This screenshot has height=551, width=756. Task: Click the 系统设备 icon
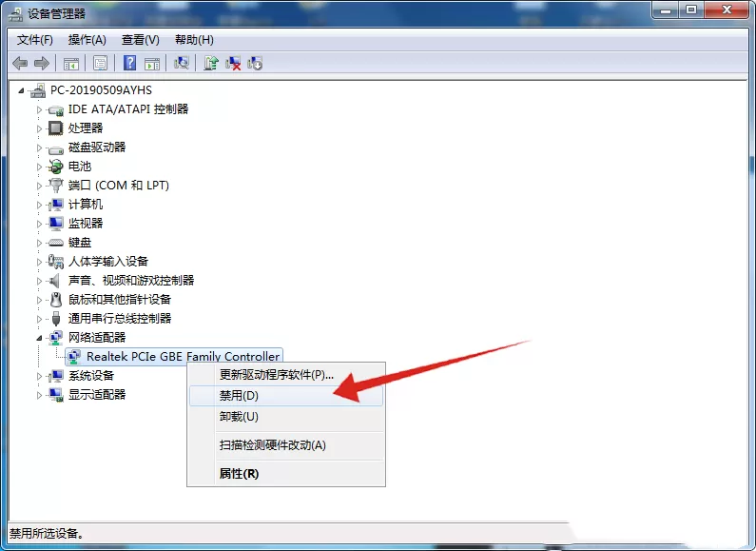point(56,376)
